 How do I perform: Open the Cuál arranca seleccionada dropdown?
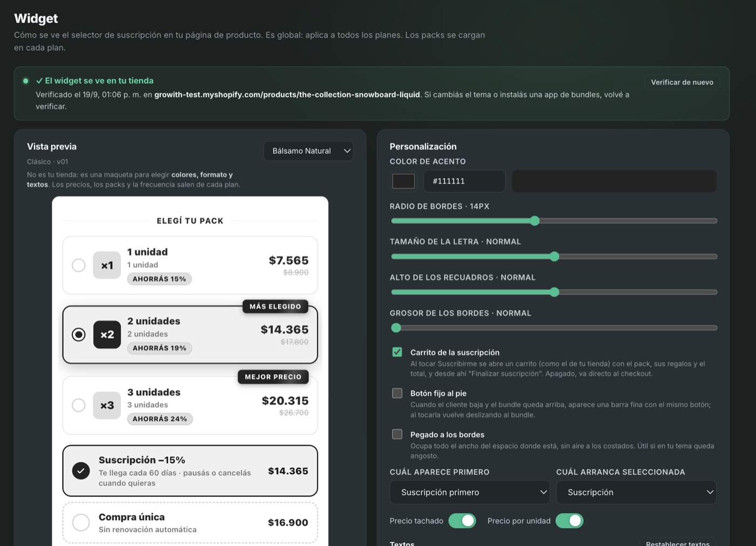point(636,492)
